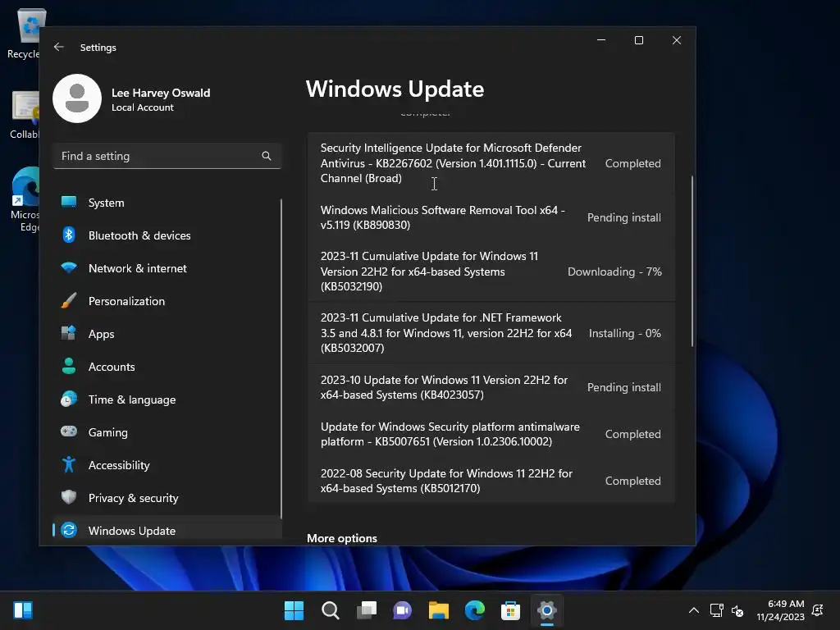Image resolution: width=840 pixels, height=630 pixels.
Task: Click the Microsoft Edge desktop shortcut
Action: (x=25, y=199)
